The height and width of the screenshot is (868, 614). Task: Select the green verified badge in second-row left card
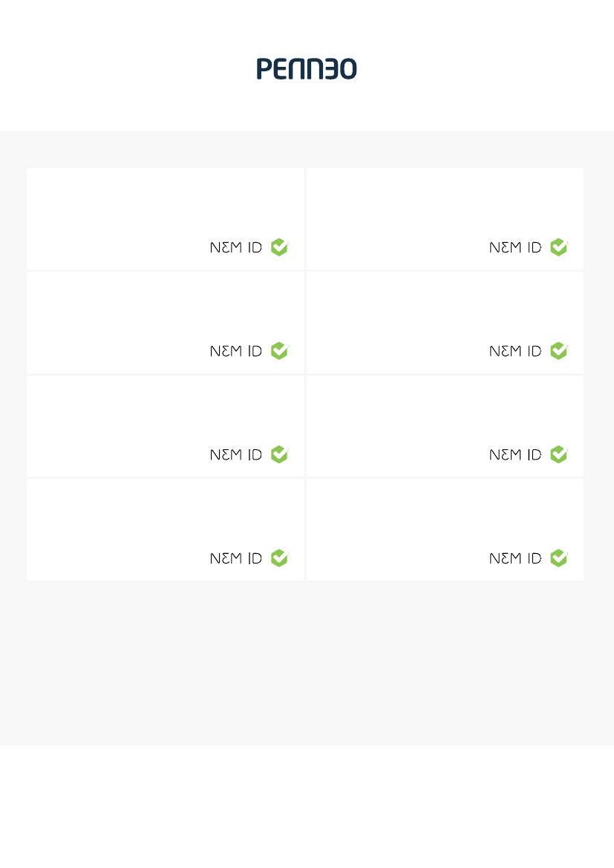pos(280,350)
